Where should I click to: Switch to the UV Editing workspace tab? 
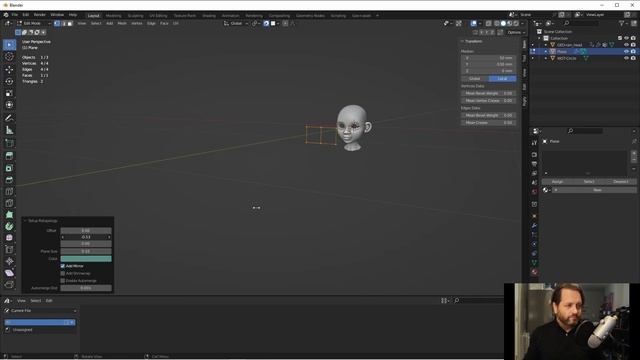tap(158, 16)
